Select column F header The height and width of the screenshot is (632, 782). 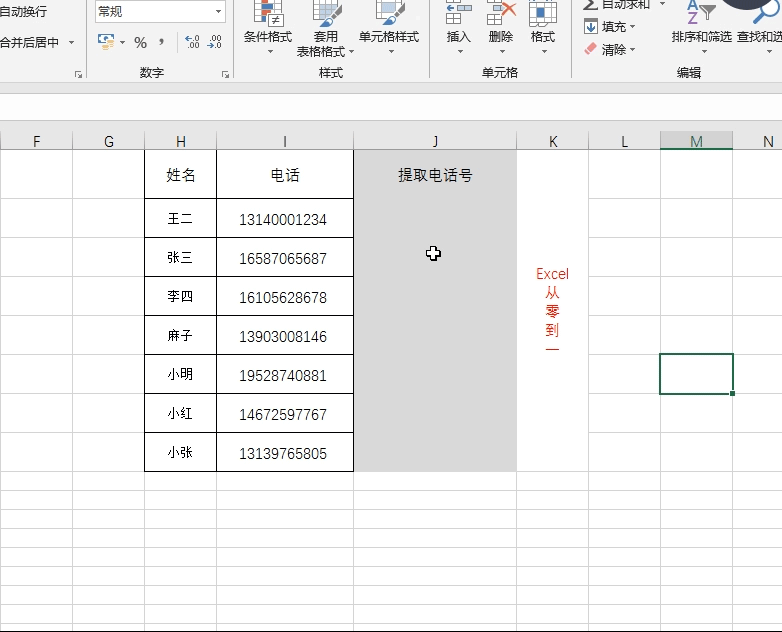(x=36, y=141)
